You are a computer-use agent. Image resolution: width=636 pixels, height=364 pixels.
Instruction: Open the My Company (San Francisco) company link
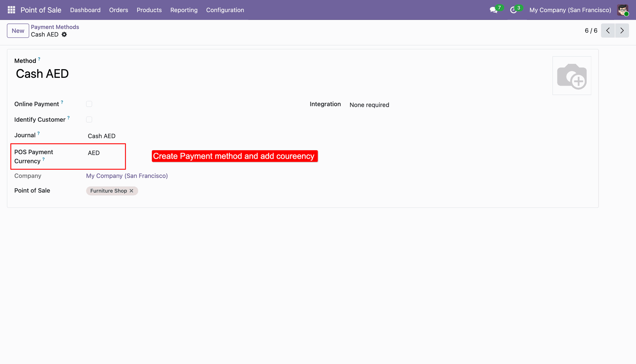[x=127, y=176]
